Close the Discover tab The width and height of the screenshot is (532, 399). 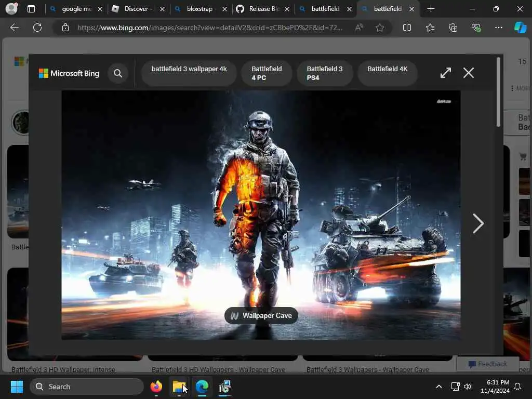coord(162,9)
